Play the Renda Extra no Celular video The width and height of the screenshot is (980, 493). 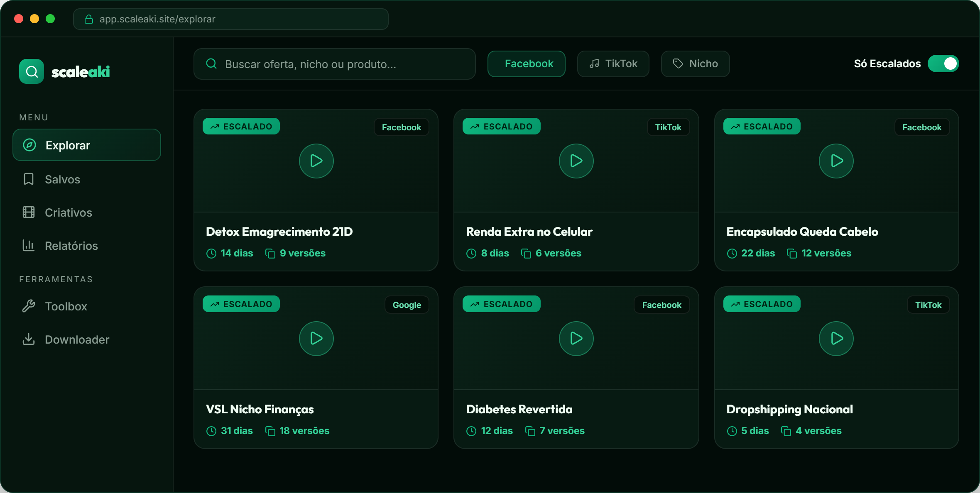[576, 161]
